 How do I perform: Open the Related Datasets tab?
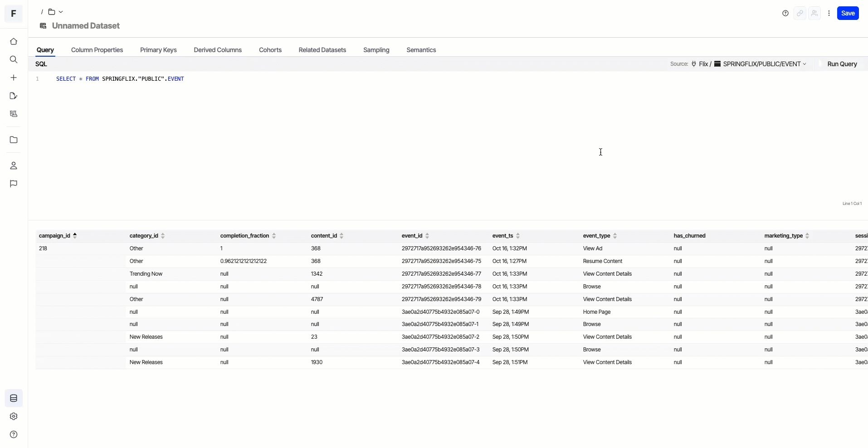point(322,50)
